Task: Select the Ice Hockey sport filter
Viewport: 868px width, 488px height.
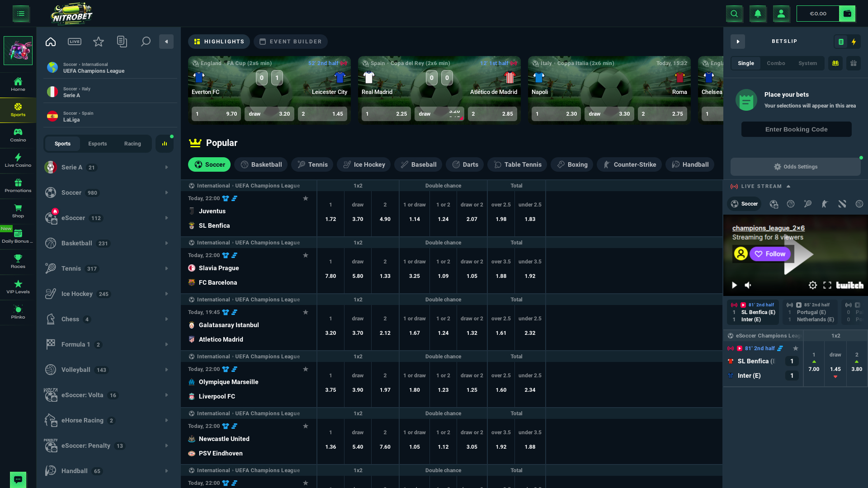Action: coord(363,164)
